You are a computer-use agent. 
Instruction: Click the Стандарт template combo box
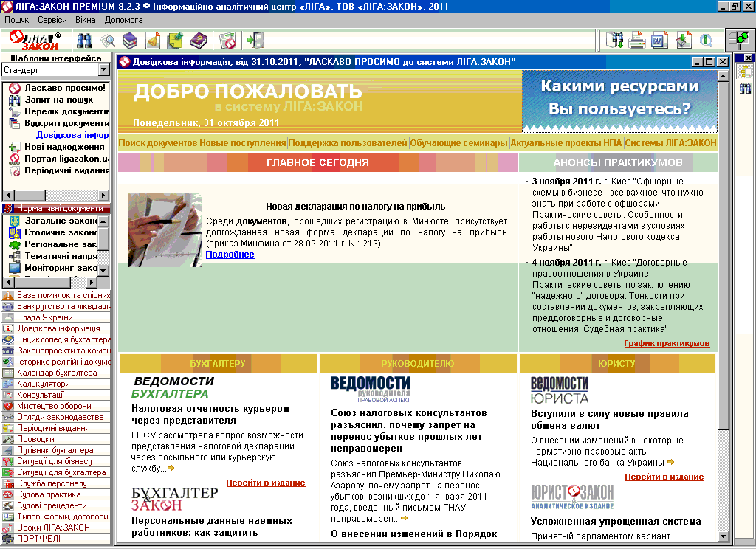(x=56, y=70)
